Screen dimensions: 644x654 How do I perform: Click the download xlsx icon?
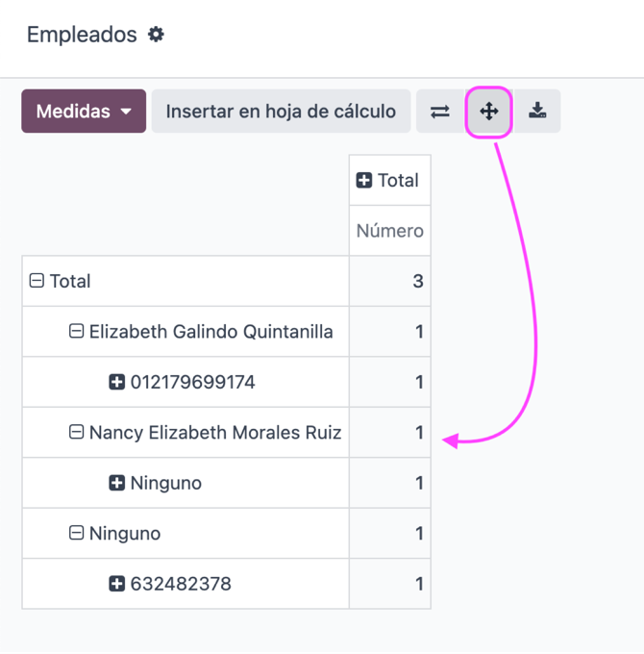tap(537, 112)
